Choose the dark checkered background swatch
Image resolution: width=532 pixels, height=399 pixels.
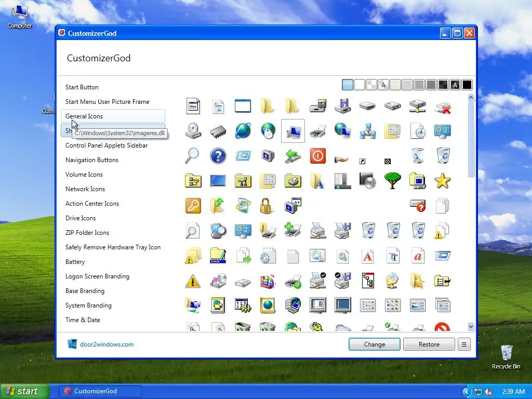(x=443, y=85)
